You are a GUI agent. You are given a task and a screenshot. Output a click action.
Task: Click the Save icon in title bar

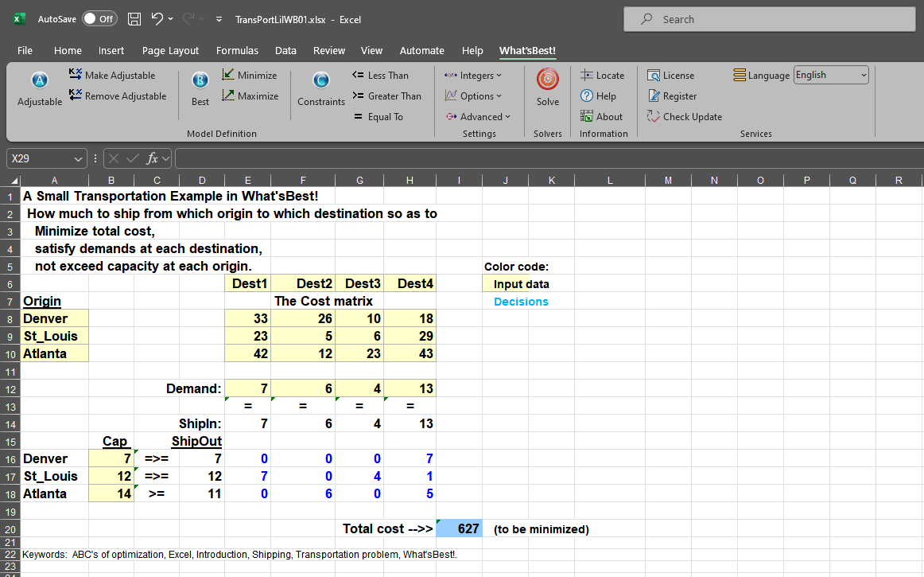tap(134, 19)
